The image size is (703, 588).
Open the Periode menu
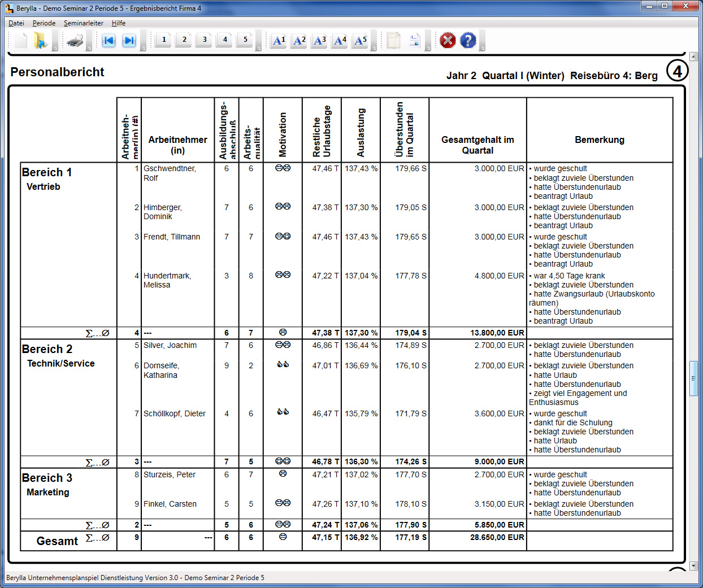coord(44,23)
